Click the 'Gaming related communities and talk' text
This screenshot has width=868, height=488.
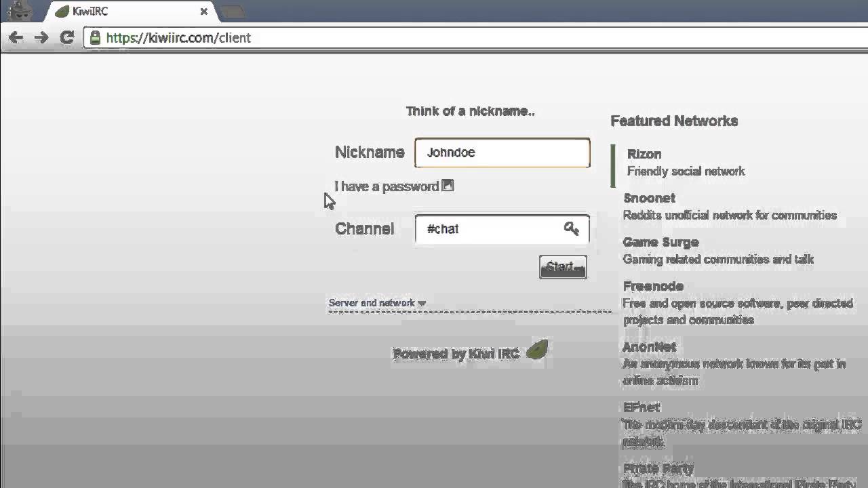click(718, 260)
